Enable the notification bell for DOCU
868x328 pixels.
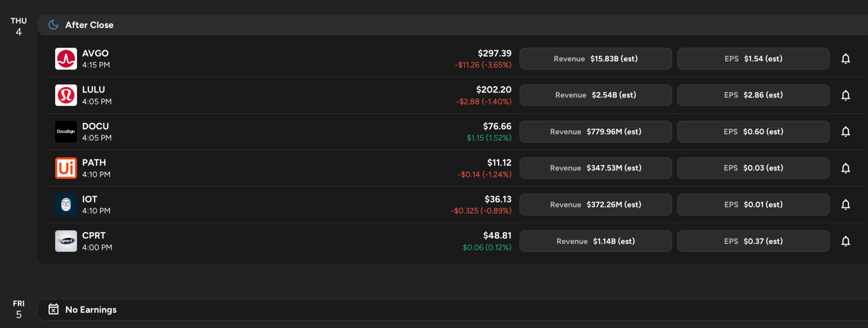845,132
